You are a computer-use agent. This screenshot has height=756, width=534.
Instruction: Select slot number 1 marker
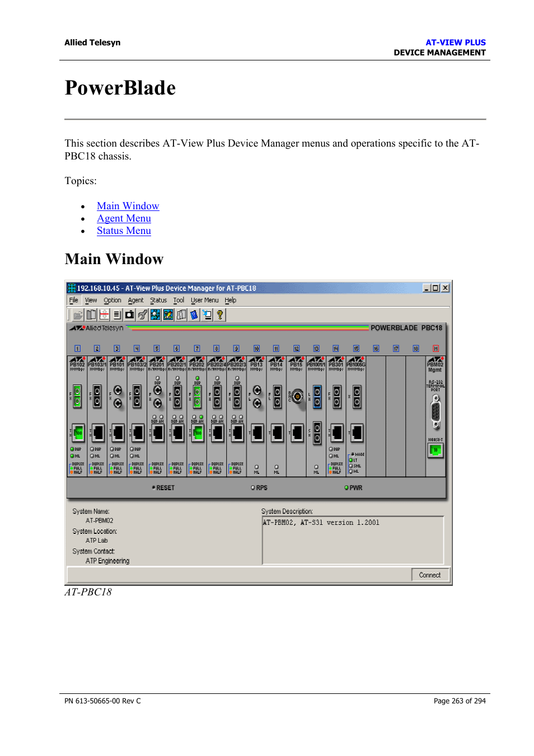coord(77,349)
